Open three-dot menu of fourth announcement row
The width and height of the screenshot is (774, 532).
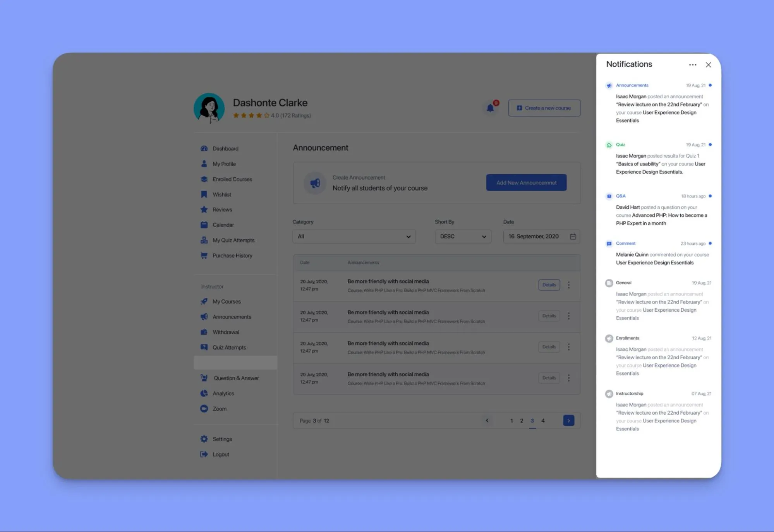click(569, 378)
